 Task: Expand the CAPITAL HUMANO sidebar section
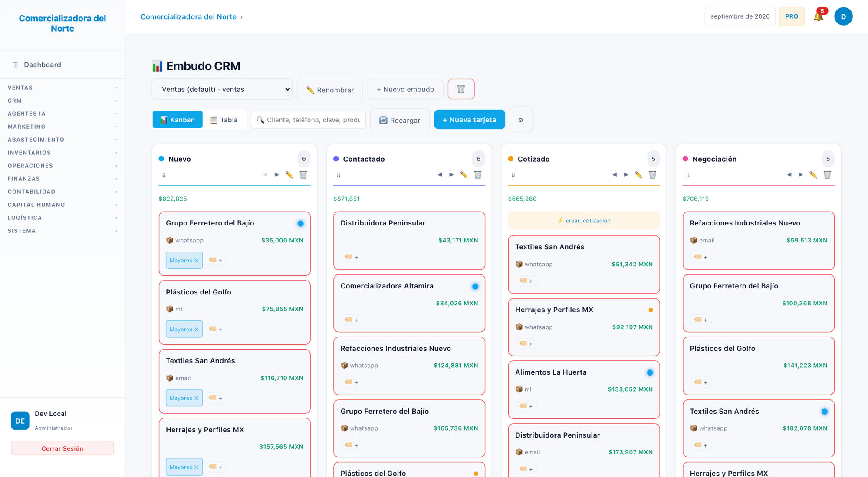point(62,205)
